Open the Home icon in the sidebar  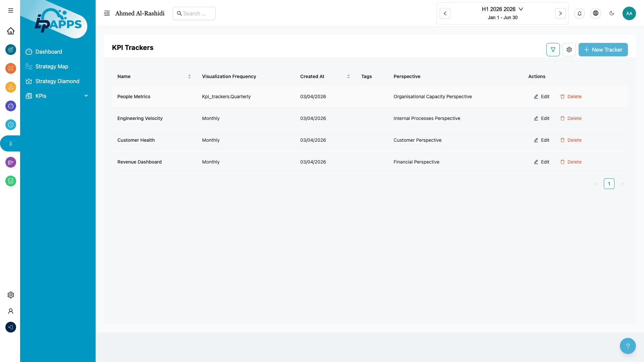tap(11, 31)
